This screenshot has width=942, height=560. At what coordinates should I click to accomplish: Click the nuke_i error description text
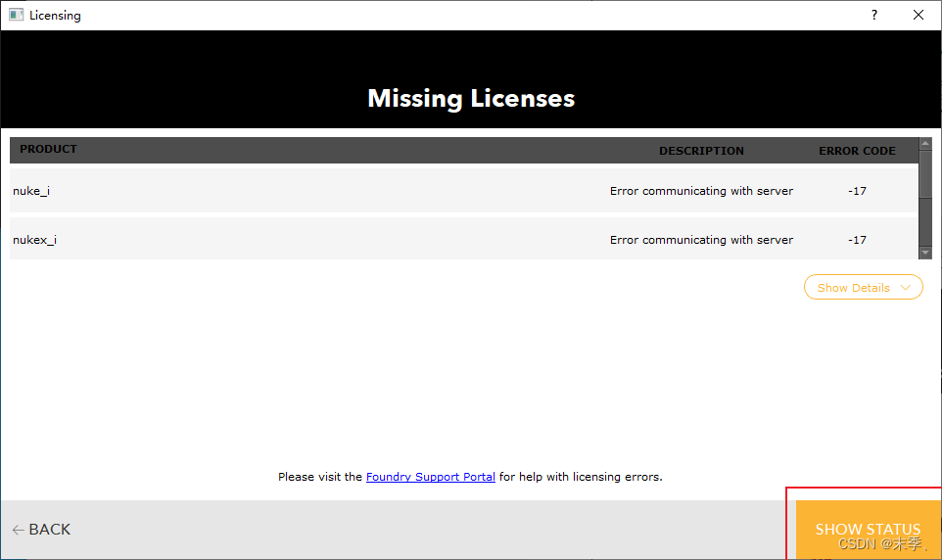[701, 191]
